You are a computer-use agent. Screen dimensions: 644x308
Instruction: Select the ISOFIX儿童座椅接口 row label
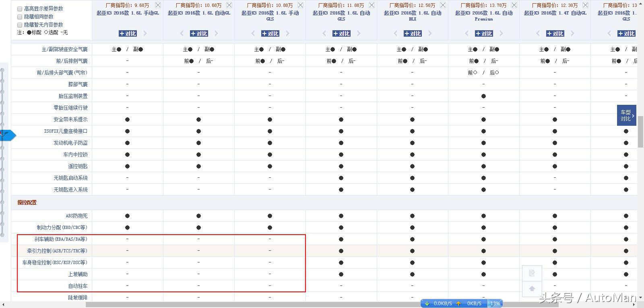66,131
